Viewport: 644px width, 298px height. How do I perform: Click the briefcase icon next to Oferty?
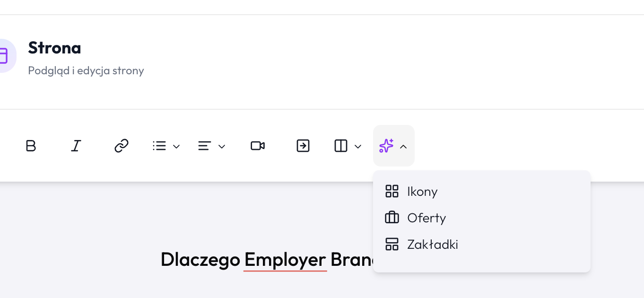[x=392, y=218]
